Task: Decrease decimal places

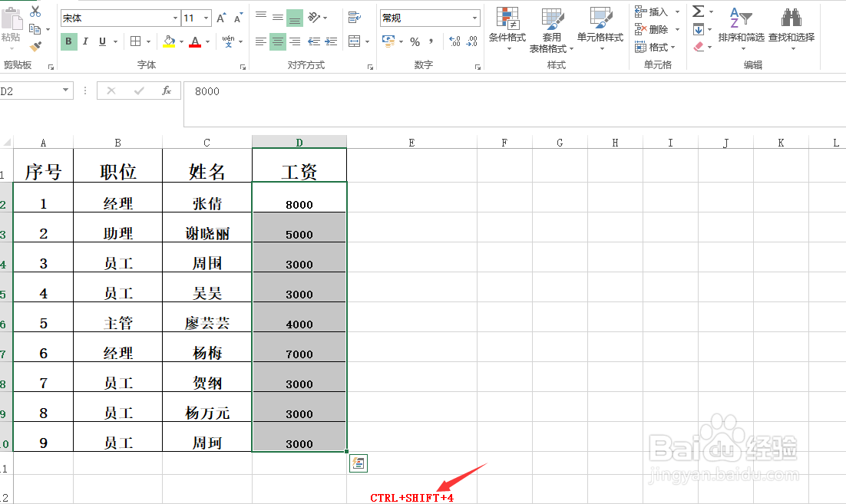Action: click(x=472, y=41)
